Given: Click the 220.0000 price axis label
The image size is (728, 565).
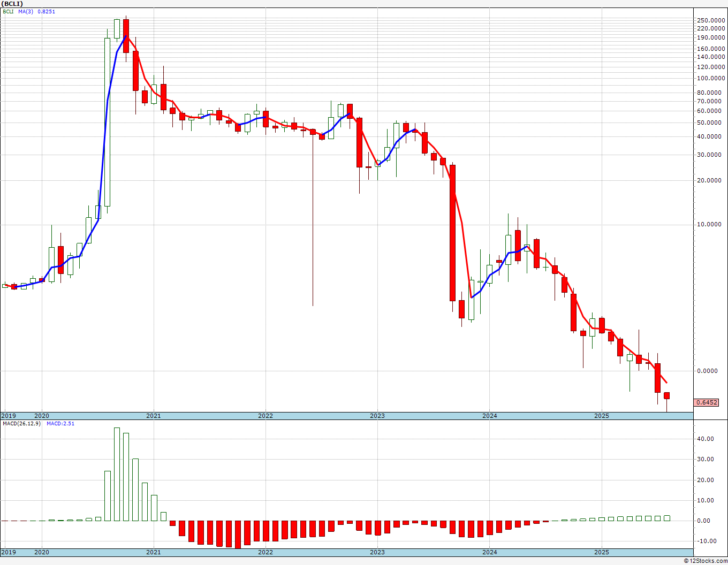Looking at the screenshot, I should point(711,28).
